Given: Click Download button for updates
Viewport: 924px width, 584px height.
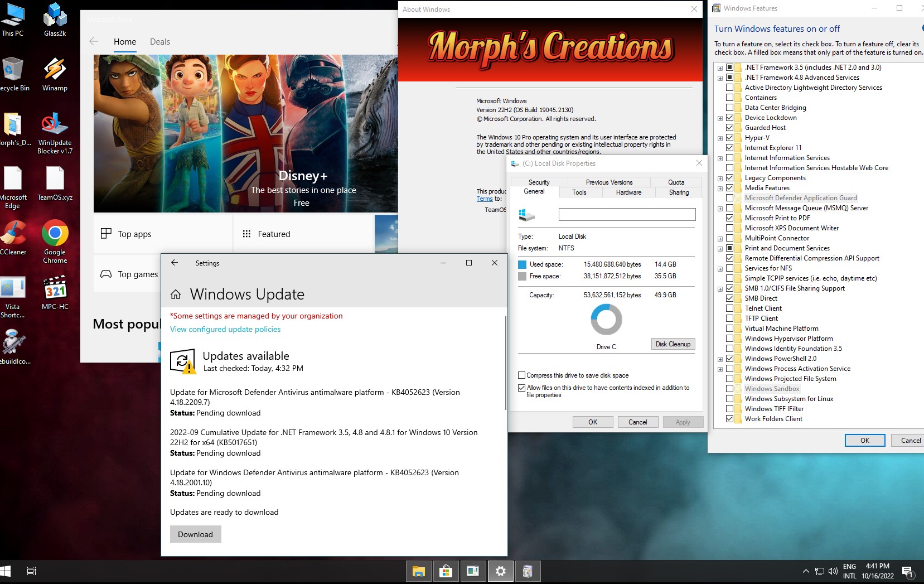Looking at the screenshot, I should point(195,534).
